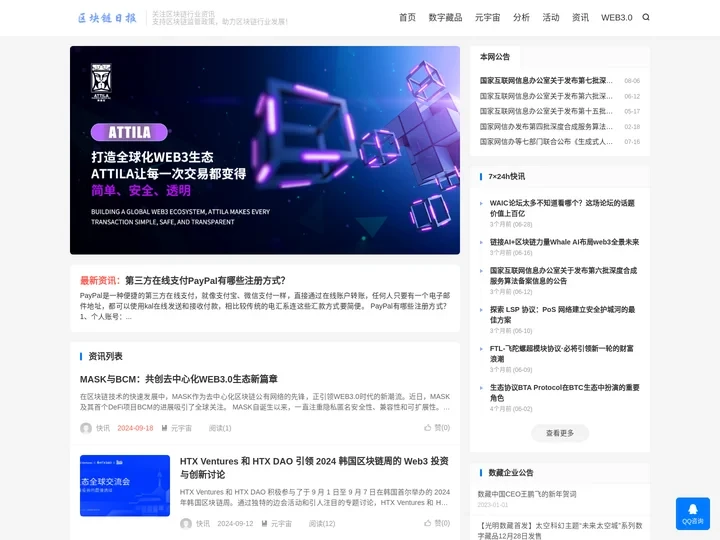Like the HTX Ventures article (赞 thumbs-up)
Screen dimensions: 720x540
(x=437, y=523)
